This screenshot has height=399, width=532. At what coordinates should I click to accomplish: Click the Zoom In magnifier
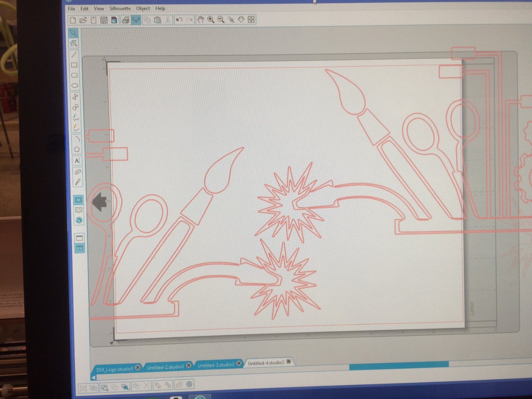point(211,20)
